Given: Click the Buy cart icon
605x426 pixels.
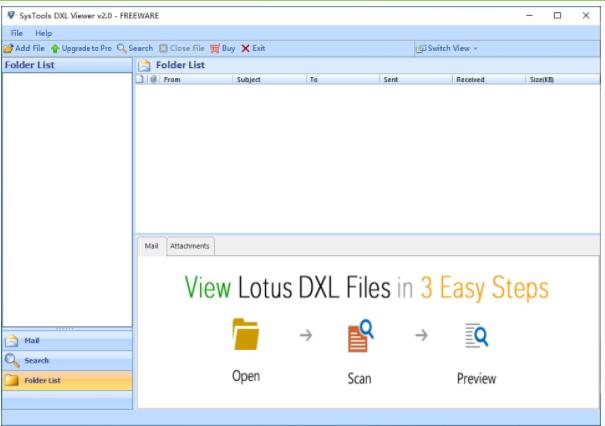Looking at the screenshot, I should pos(214,48).
